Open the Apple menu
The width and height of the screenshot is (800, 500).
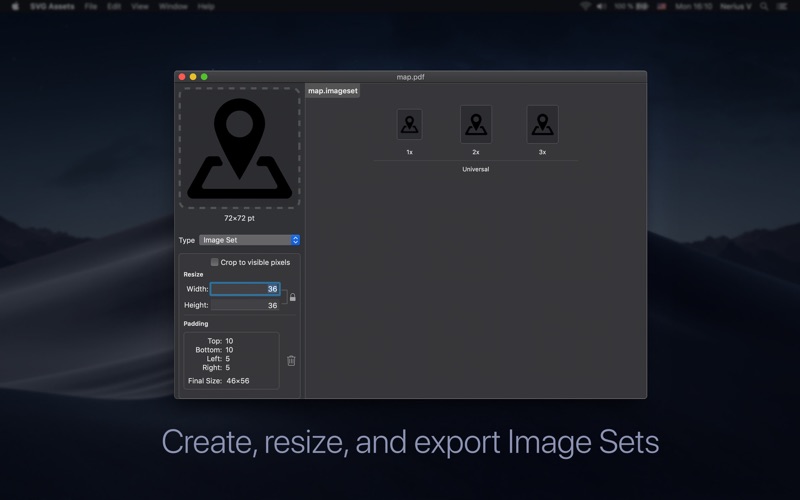(x=15, y=6)
